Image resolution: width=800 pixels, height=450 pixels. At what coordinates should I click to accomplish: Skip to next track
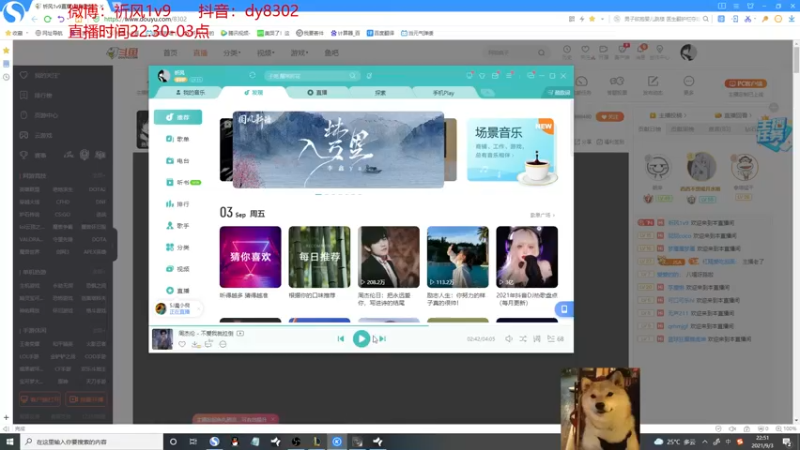click(x=383, y=339)
